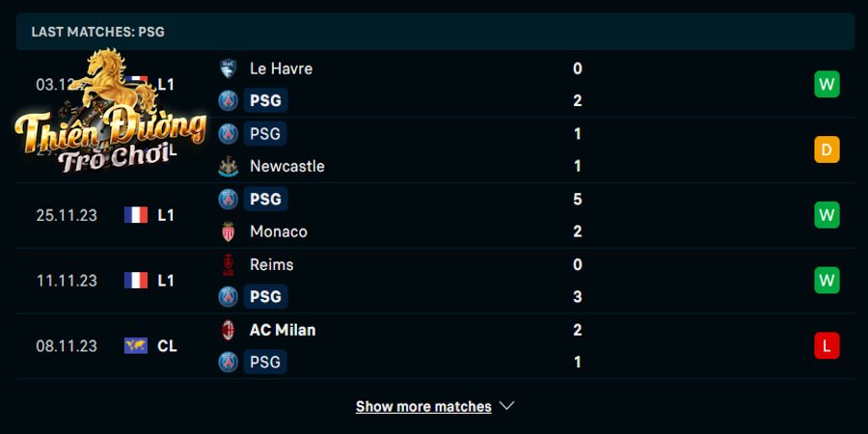Click the green W badge for Monaco match
The height and width of the screenshot is (434, 868).
[827, 215]
